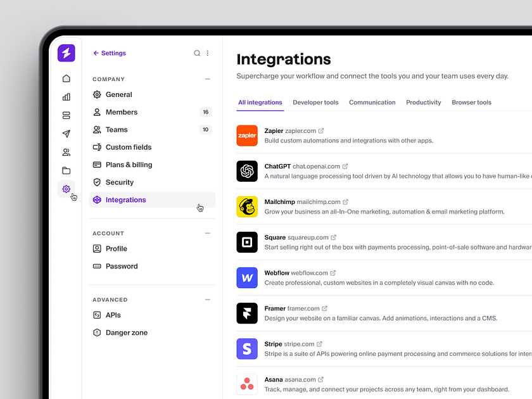Open the Productivity tab
Image resolution: width=532 pixels, height=399 pixels.
tap(423, 102)
